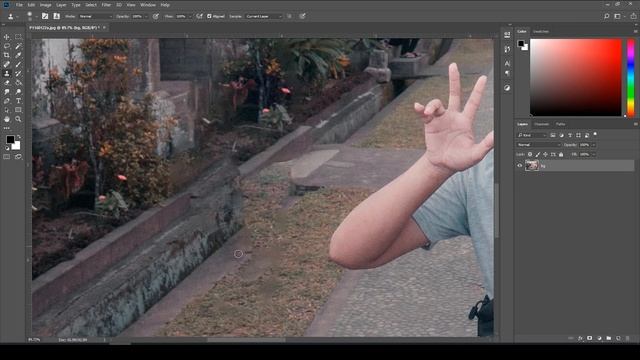The width and height of the screenshot is (640, 360).
Task: Open the Clone Source panel from options bar
Action: 57,16
